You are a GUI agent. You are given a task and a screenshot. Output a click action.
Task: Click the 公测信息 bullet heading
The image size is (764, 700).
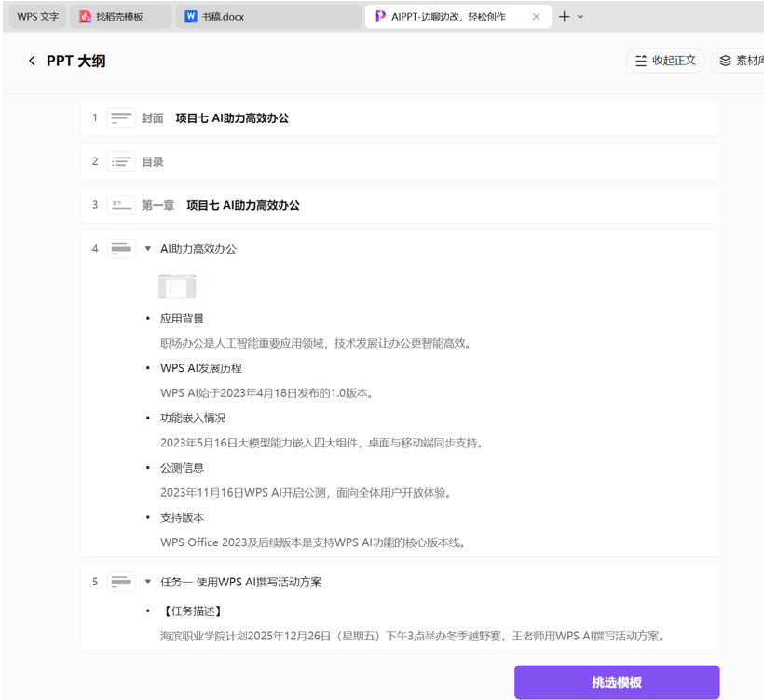click(183, 468)
